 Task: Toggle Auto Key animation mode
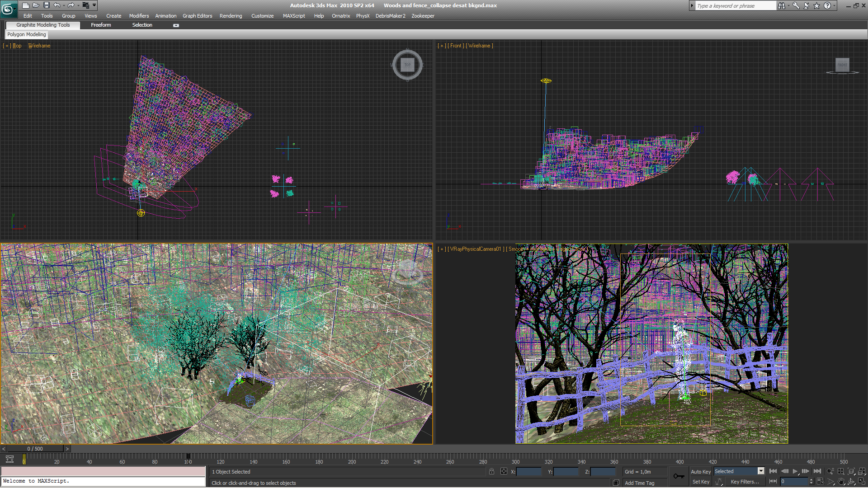click(x=700, y=471)
